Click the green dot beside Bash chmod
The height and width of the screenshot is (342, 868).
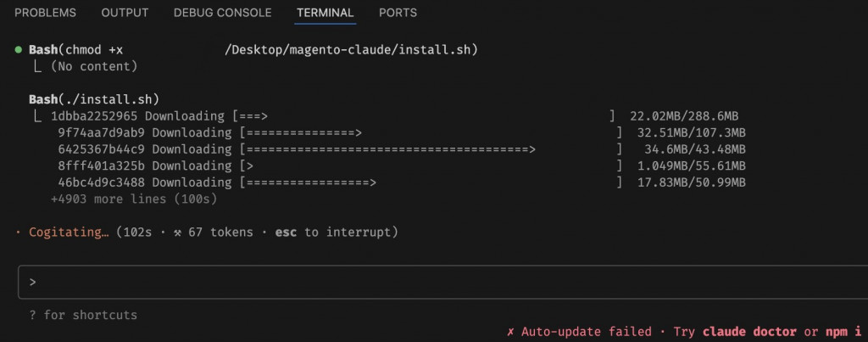[x=19, y=50]
